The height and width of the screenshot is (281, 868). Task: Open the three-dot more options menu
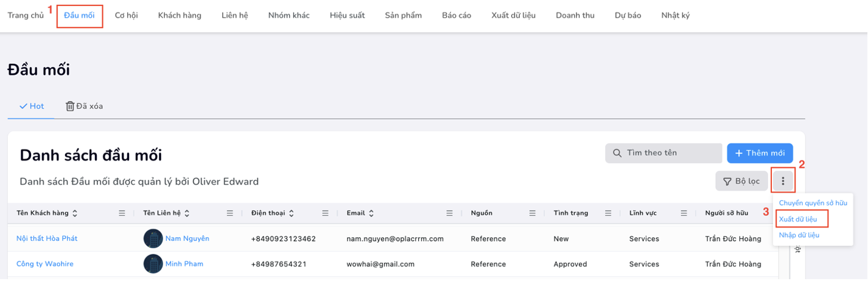point(783,181)
